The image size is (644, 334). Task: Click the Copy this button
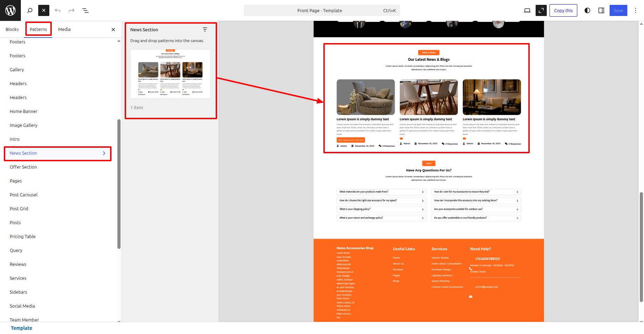[563, 10]
